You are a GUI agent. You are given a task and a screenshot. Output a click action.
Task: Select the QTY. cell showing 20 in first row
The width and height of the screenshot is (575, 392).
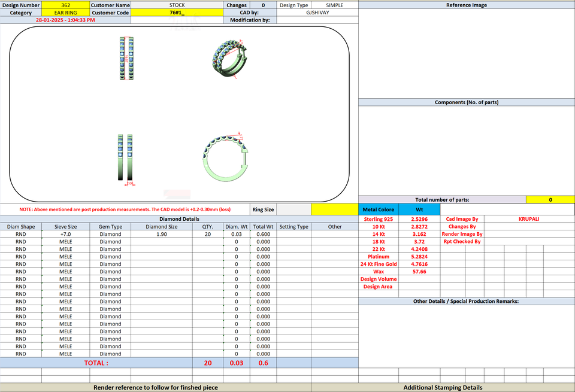pyautogui.click(x=208, y=234)
